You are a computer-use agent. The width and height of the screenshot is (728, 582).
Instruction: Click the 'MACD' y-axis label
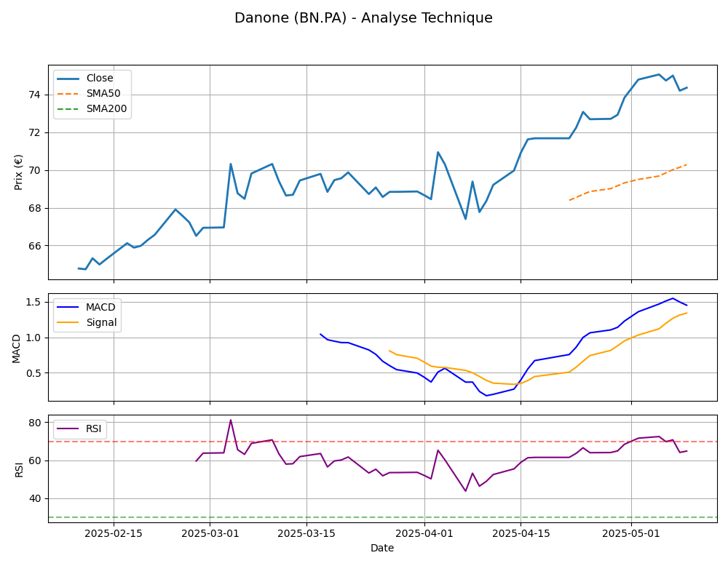click(16, 348)
